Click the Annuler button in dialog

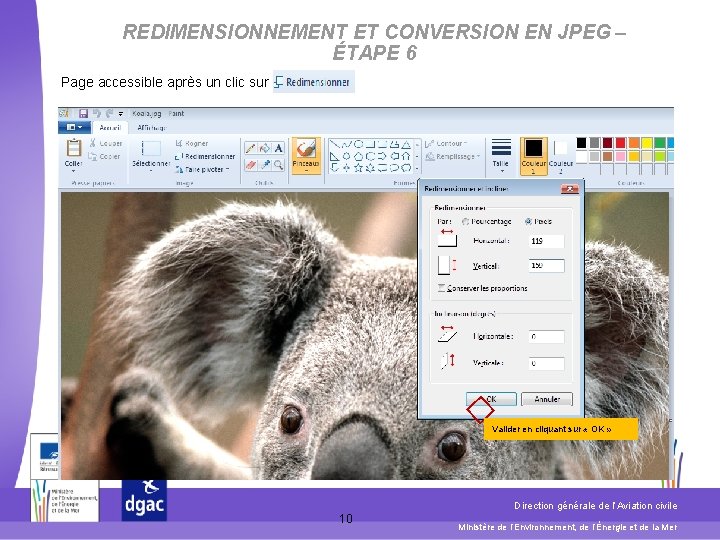(547, 399)
